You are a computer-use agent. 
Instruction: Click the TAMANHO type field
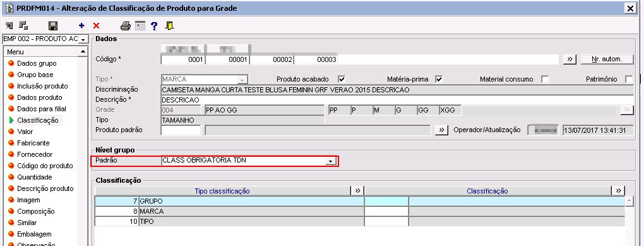242,120
